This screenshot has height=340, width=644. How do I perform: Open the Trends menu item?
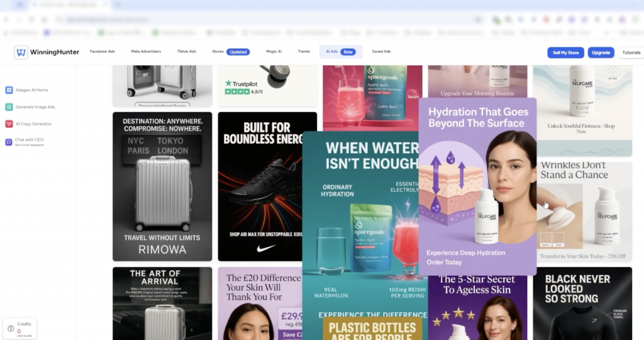(304, 52)
